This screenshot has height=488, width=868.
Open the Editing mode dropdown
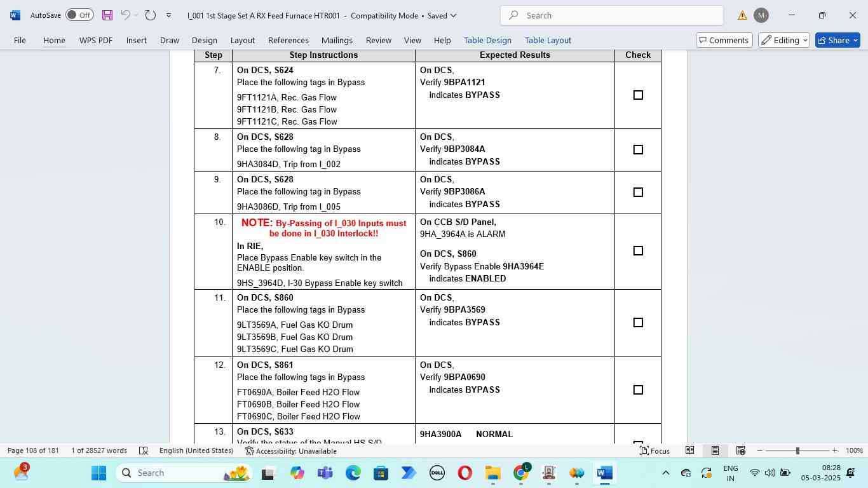(x=783, y=40)
